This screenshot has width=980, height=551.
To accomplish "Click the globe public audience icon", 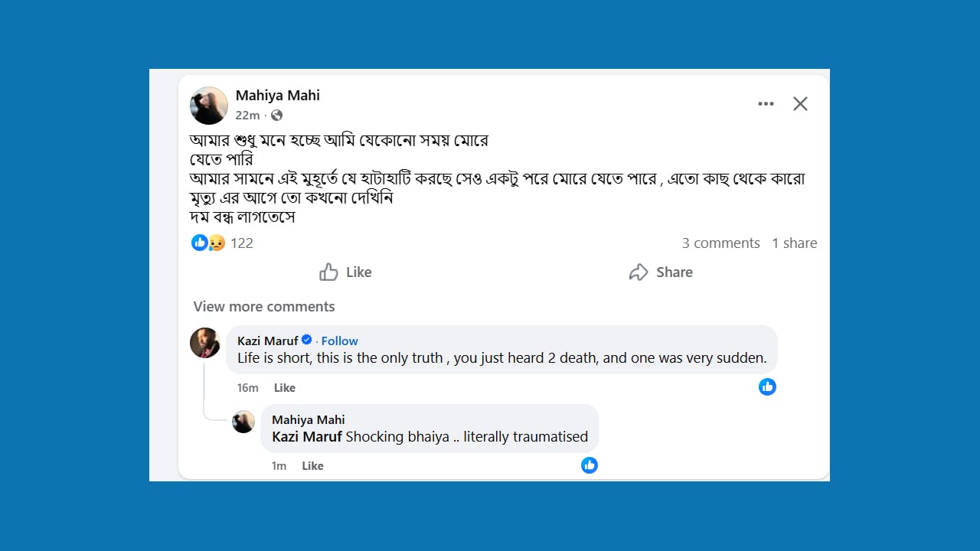I will click(x=276, y=116).
